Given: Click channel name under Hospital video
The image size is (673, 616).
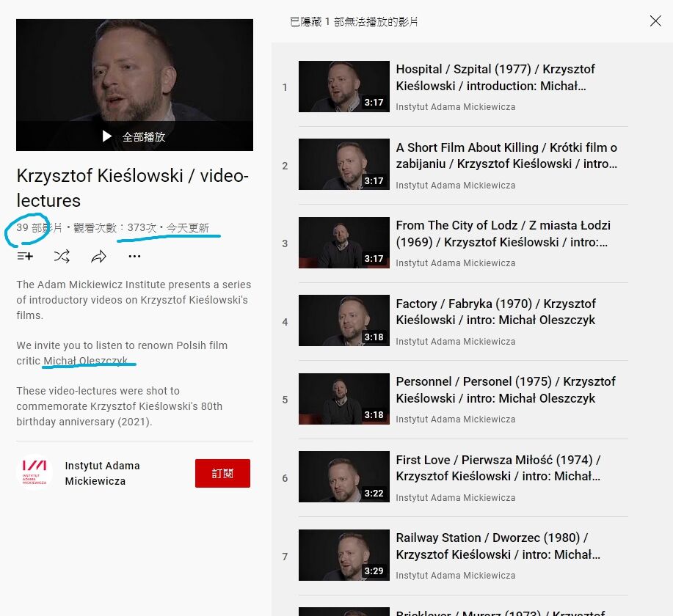Looking at the screenshot, I should pos(455,107).
